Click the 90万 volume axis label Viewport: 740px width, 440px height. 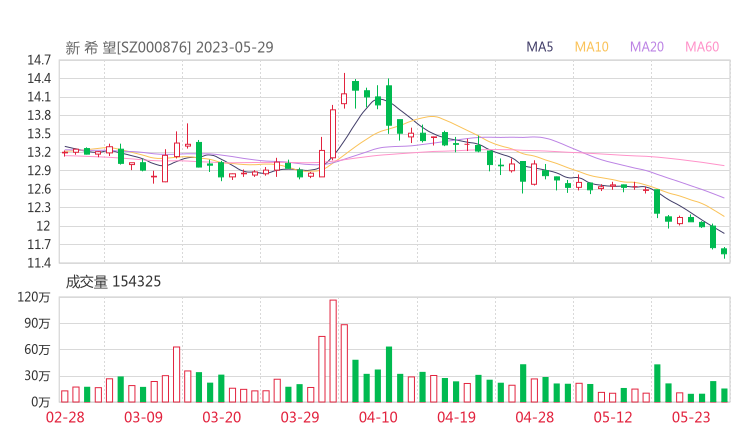[x=37, y=323]
